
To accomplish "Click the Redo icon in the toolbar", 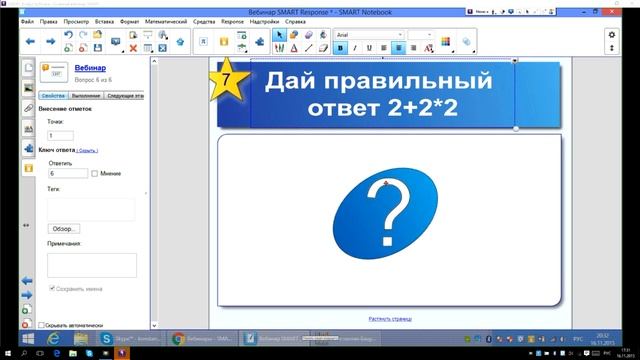I will pyautogui.click(x=83, y=35).
